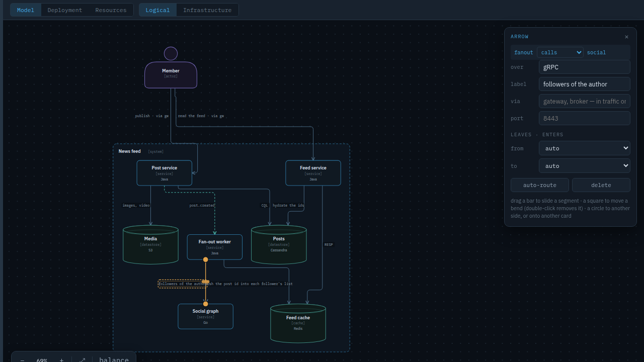
Task: Click the 'RESP' arrow label
Action: click(329, 245)
